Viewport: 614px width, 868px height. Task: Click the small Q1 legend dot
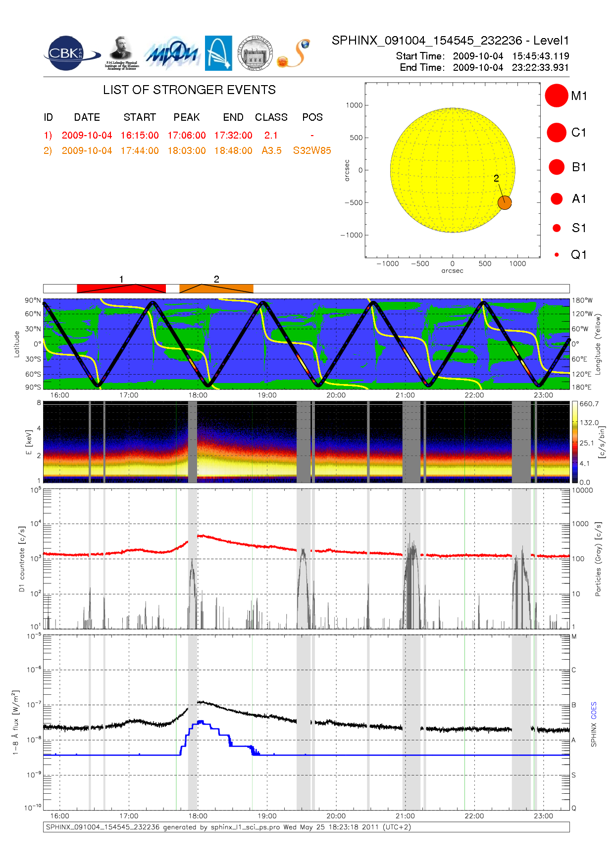click(557, 255)
